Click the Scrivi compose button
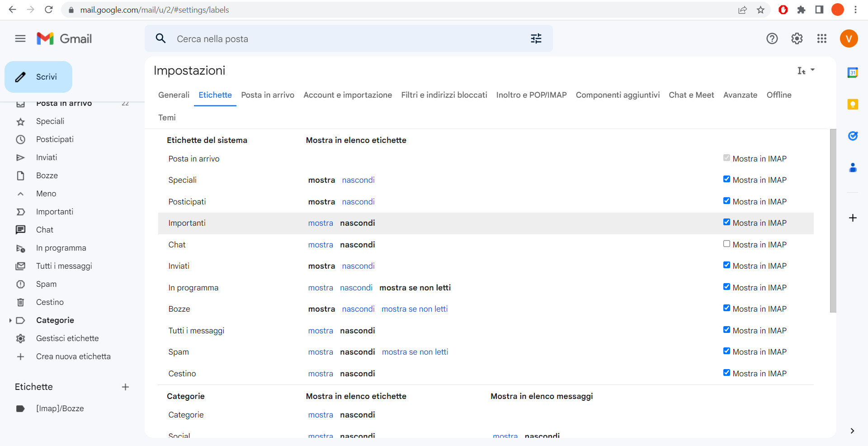Screen dimensions: 868x446 (x=38, y=77)
